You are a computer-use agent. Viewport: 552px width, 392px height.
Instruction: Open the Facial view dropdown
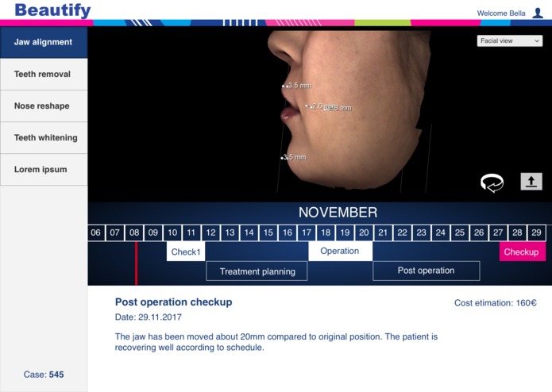509,40
